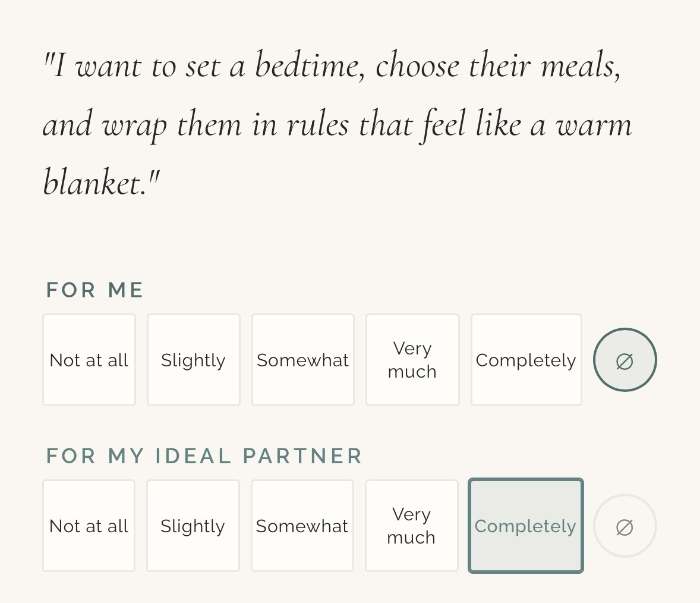Select "Not at all" for ideal partner
700x603 pixels.
tap(89, 526)
